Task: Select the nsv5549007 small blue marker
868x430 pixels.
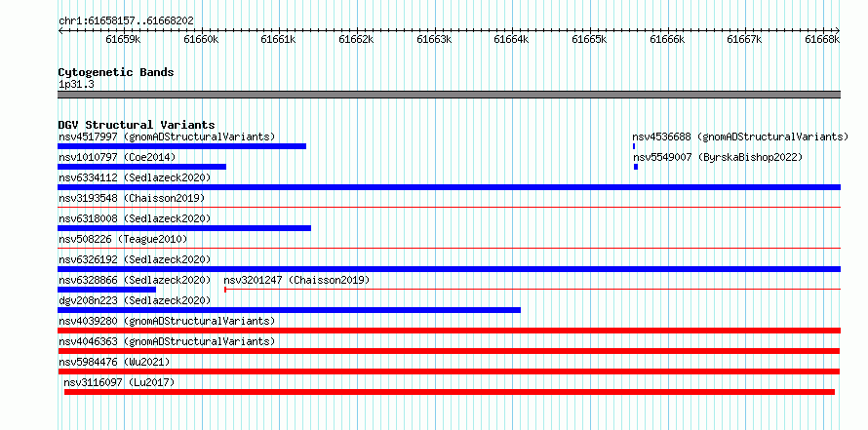Action: (x=636, y=167)
